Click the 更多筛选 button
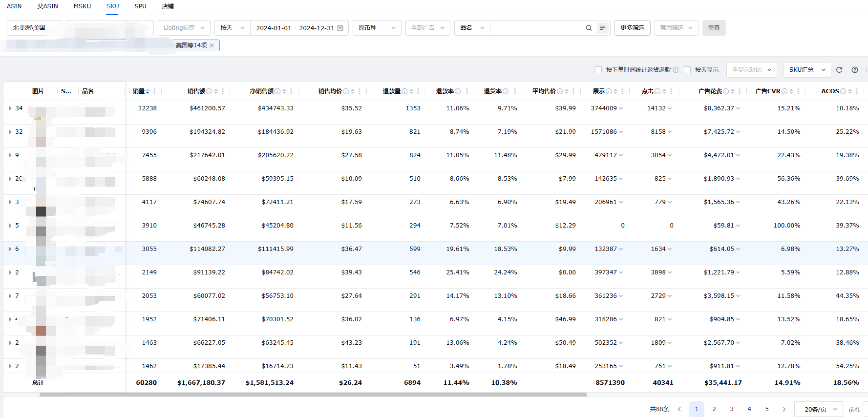This screenshot has height=417, width=868. [x=632, y=28]
